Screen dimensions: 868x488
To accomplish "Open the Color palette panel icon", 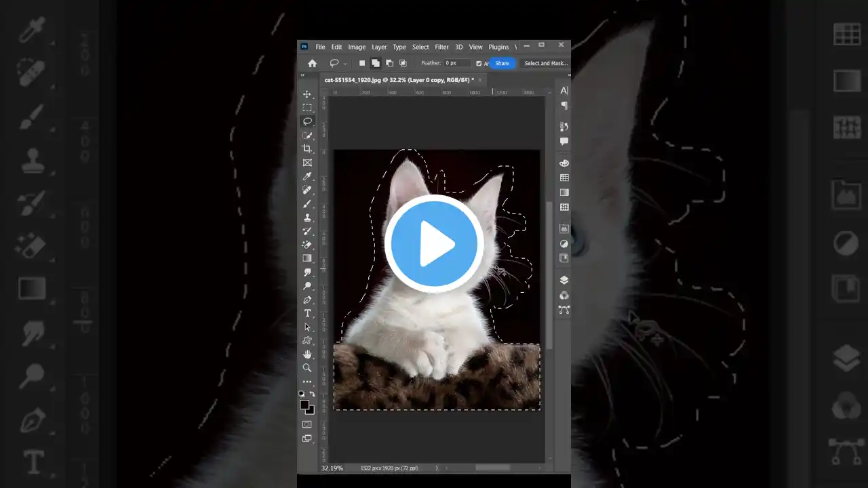I will pyautogui.click(x=564, y=163).
